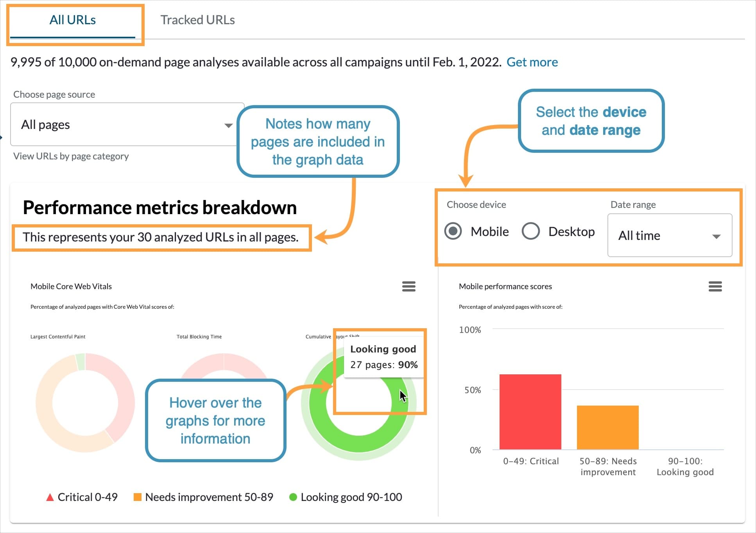Open View URLs by page category

[x=71, y=156]
